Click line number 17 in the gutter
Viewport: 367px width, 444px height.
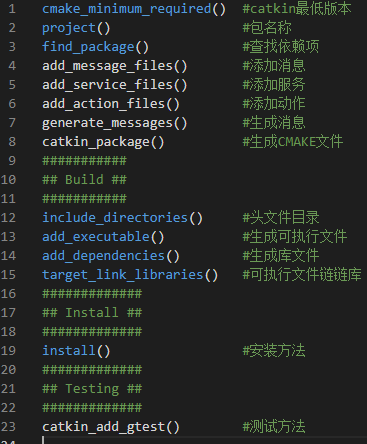coord(8,313)
